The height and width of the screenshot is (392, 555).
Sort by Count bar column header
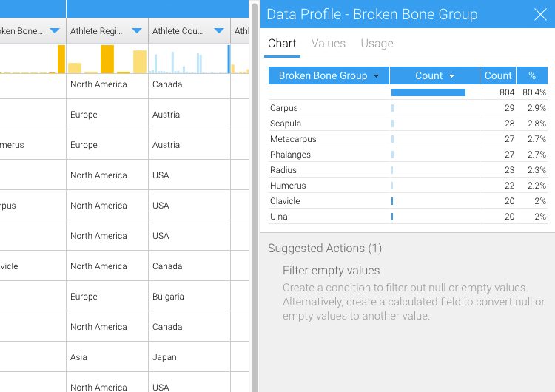pyautogui.click(x=434, y=75)
